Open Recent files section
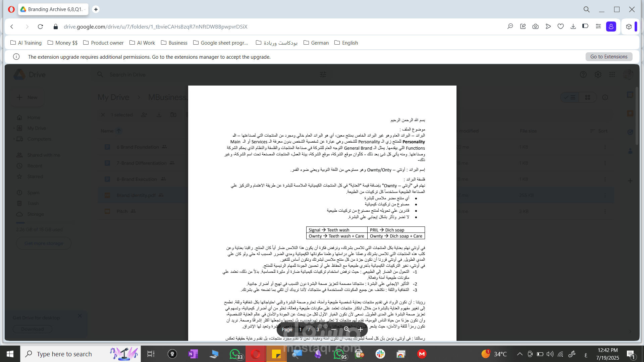This screenshot has width=644, height=362. click(x=35, y=166)
